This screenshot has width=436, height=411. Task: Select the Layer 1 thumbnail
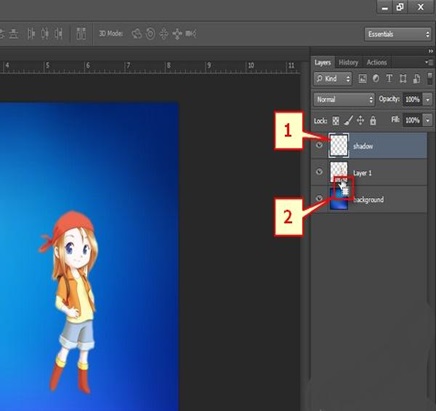point(338,172)
